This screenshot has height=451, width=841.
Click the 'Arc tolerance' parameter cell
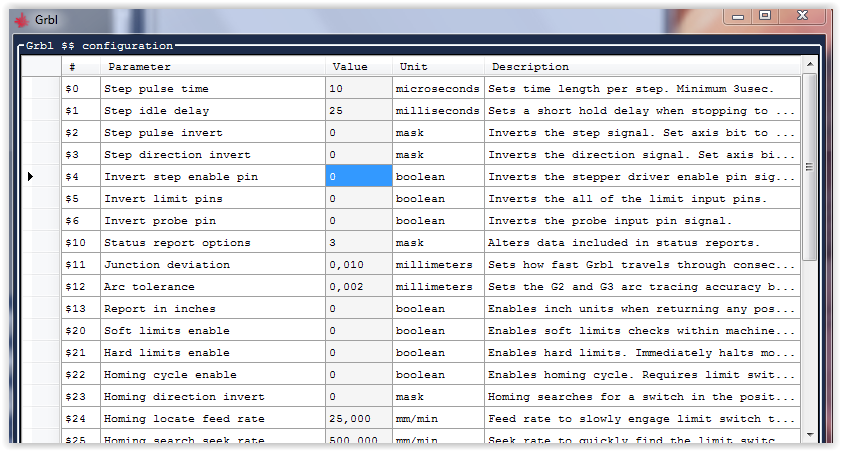coord(213,286)
